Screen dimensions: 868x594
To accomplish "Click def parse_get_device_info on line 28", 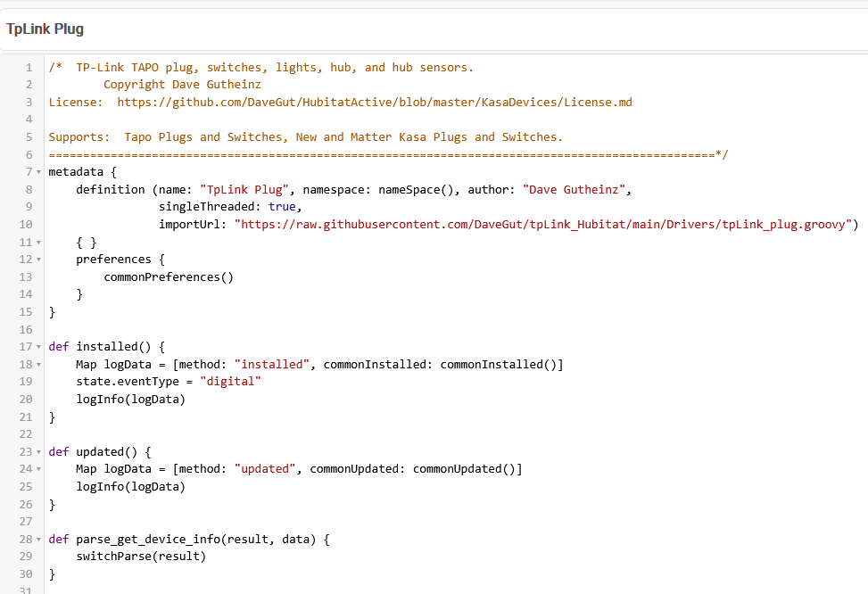I will [134, 540].
